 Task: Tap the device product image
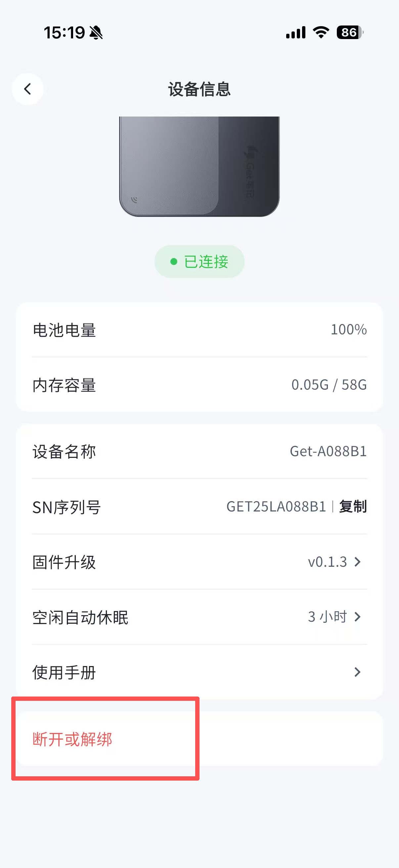(199, 166)
